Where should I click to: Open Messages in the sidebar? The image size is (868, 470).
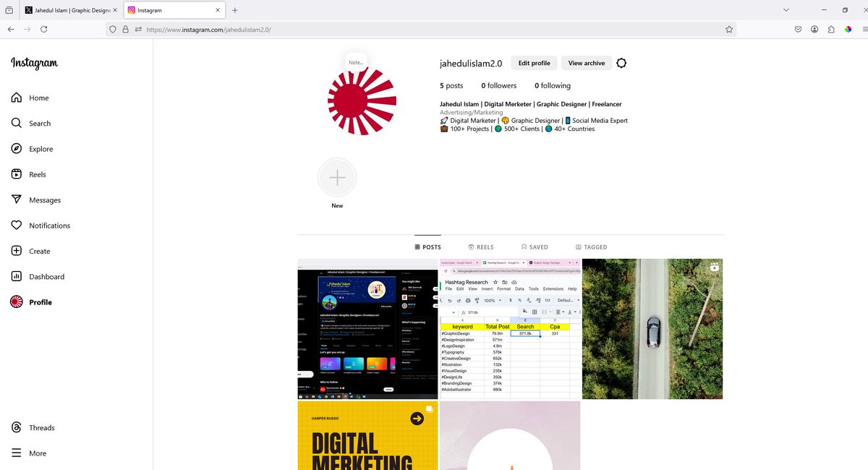(x=35, y=200)
